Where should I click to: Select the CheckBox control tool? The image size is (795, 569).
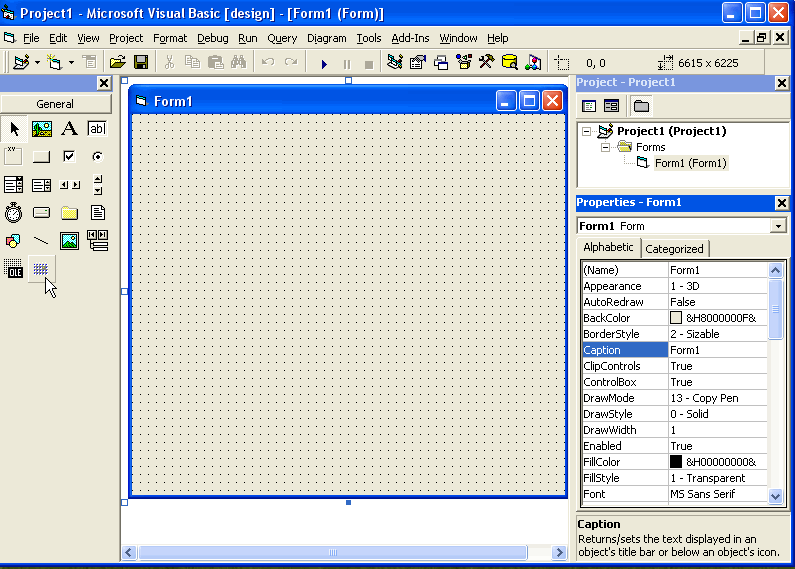coord(69,157)
